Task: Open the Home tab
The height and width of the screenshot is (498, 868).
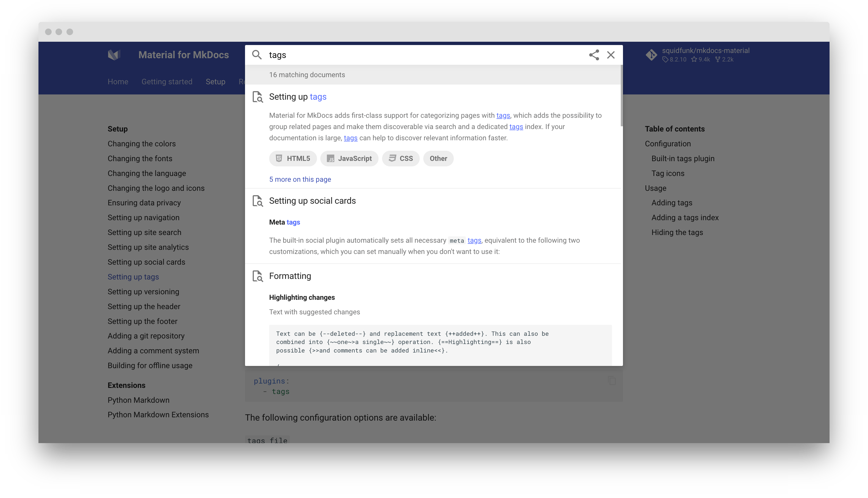Action: (118, 82)
